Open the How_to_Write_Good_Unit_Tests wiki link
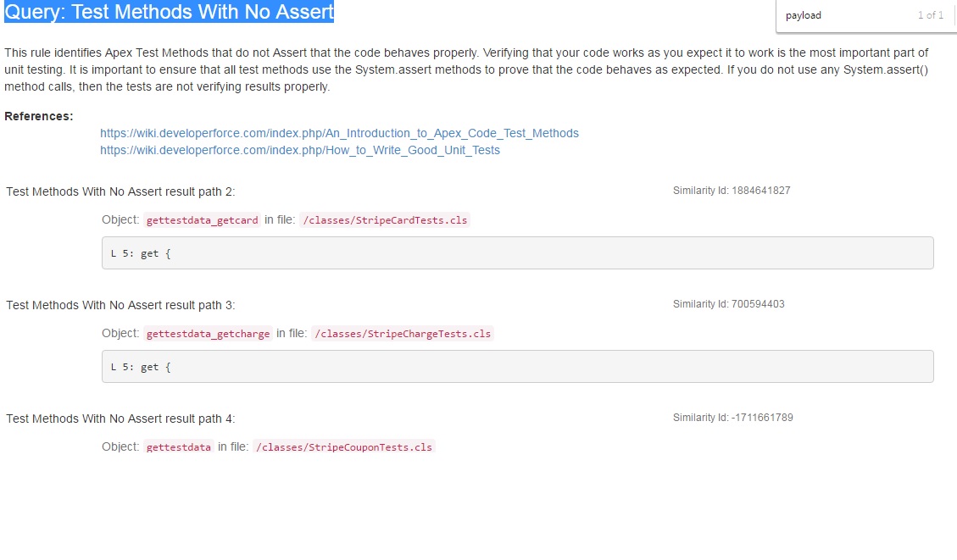 [301, 150]
